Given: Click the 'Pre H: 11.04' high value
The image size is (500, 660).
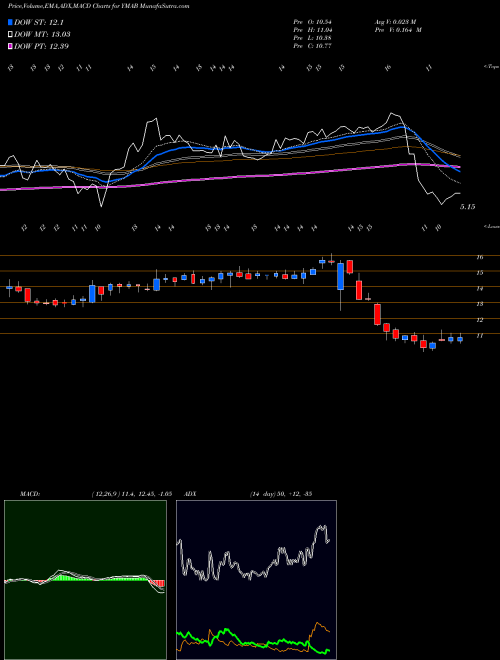Looking at the screenshot, I should (x=312, y=30).
